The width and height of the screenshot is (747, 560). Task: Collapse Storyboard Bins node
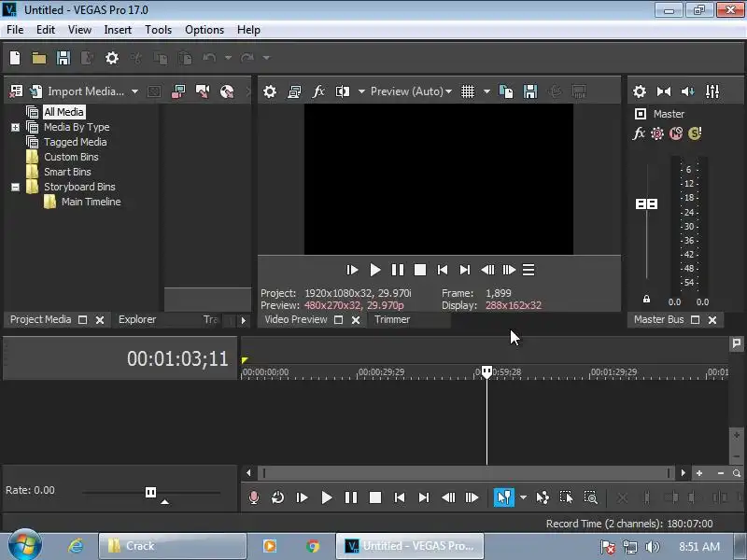(x=15, y=188)
